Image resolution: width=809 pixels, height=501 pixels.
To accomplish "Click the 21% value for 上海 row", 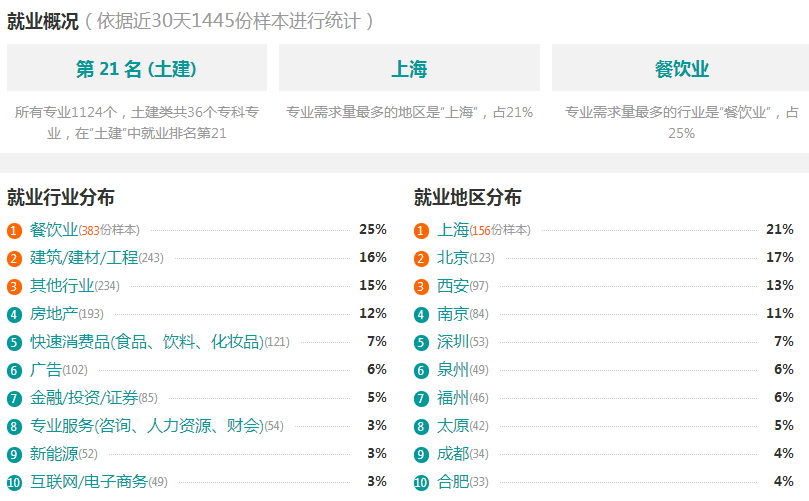I will coord(780,229).
